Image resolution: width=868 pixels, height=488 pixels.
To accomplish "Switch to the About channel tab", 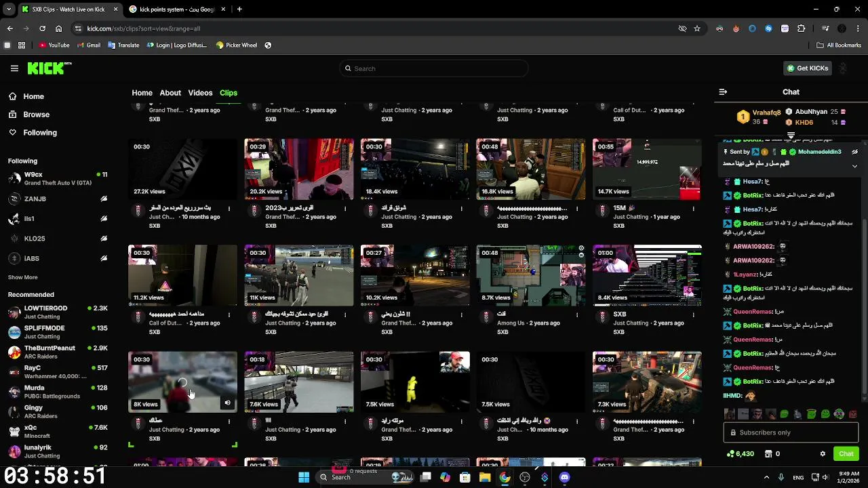I will point(170,93).
